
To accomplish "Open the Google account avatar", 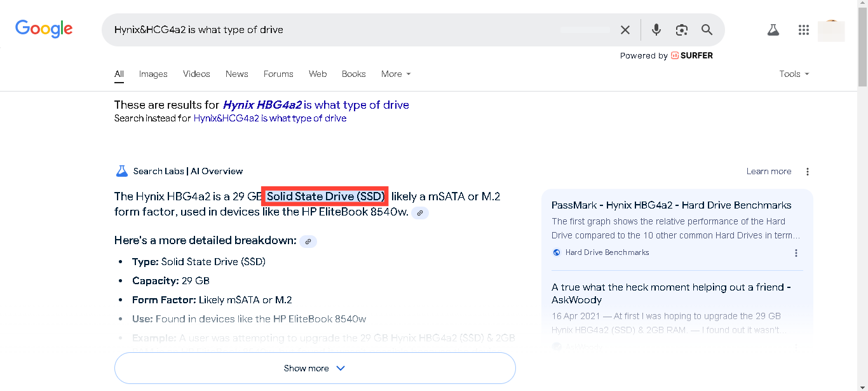I will point(831,31).
